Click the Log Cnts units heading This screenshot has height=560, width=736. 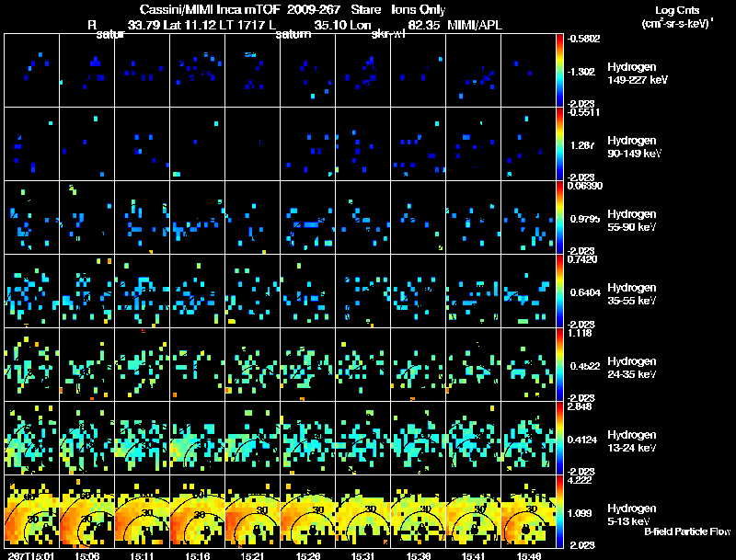677,10
